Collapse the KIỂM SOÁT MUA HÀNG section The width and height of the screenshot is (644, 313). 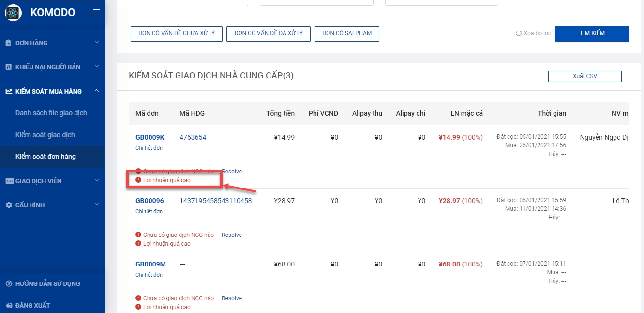click(97, 91)
